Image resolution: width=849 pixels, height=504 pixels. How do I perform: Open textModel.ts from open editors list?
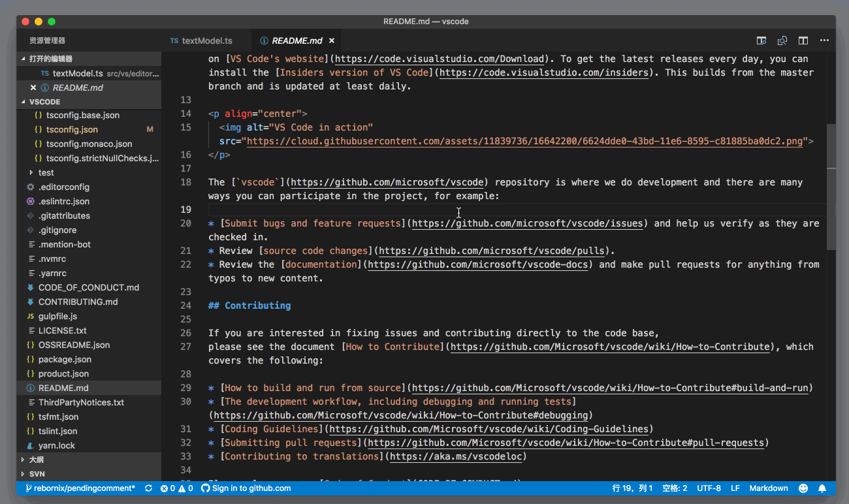89,73
